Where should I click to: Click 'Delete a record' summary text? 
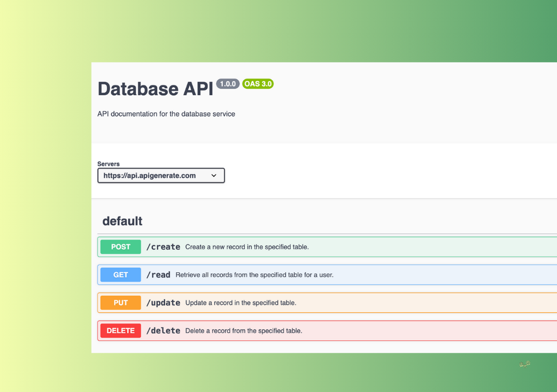pyautogui.click(x=244, y=330)
